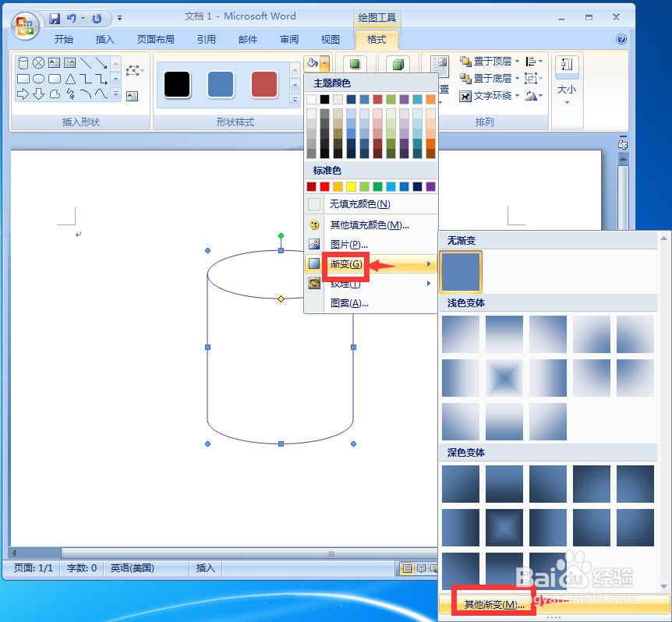Screen dimensions: 672x622
Task: Select the rectangle shape
Action: 23,79
